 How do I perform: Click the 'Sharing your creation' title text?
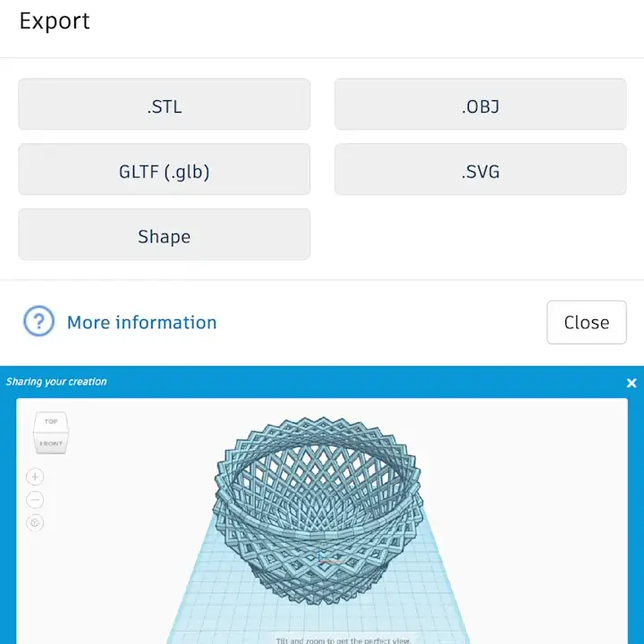[x=56, y=382]
